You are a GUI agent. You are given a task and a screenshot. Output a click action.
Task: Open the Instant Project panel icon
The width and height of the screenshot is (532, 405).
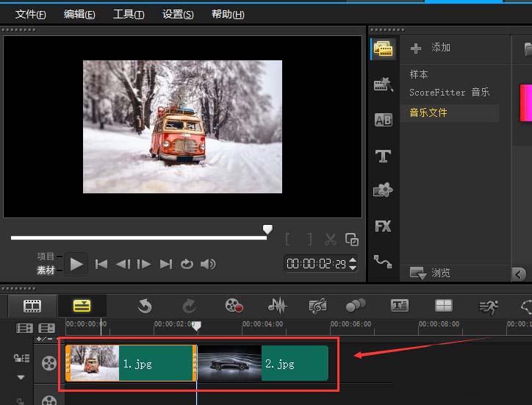click(x=383, y=85)
